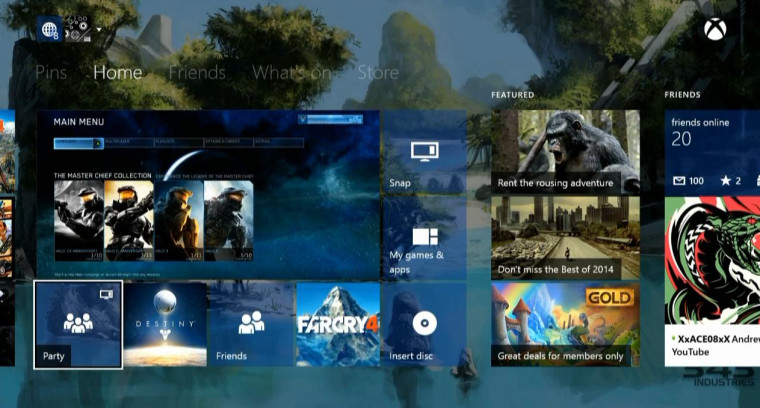This screenshot has height=408, width=760.
Task: Select the Halo 4 cover art
Action: pos(229,221)
